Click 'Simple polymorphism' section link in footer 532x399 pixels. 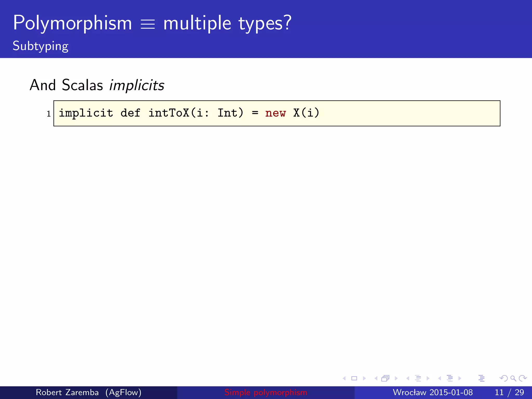click(x=266, y=392)
